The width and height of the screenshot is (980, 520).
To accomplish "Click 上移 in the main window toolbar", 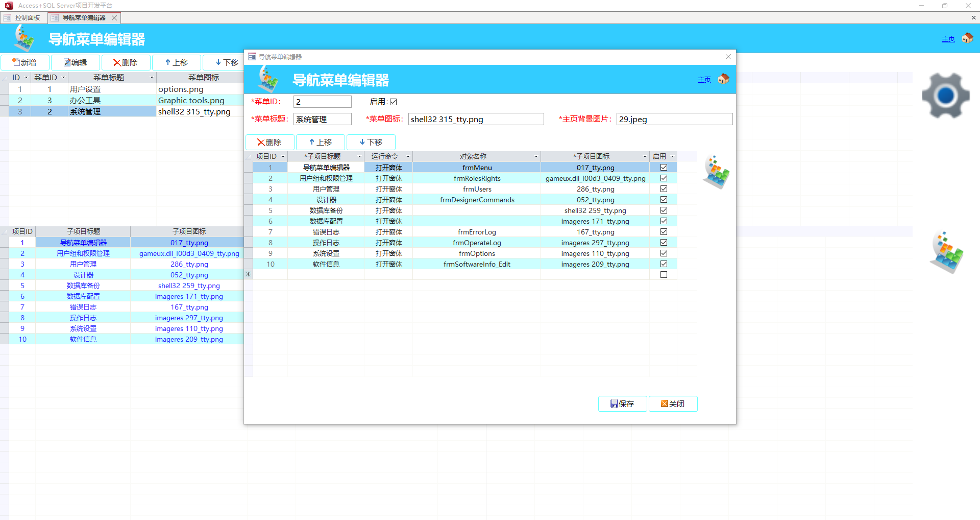I will (176, 62).
